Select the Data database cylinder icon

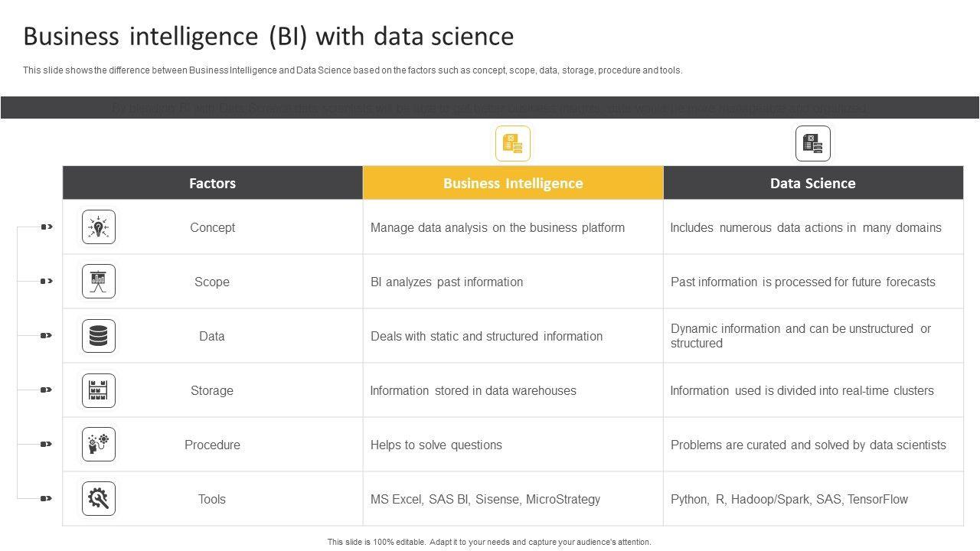tap(99, 336)
